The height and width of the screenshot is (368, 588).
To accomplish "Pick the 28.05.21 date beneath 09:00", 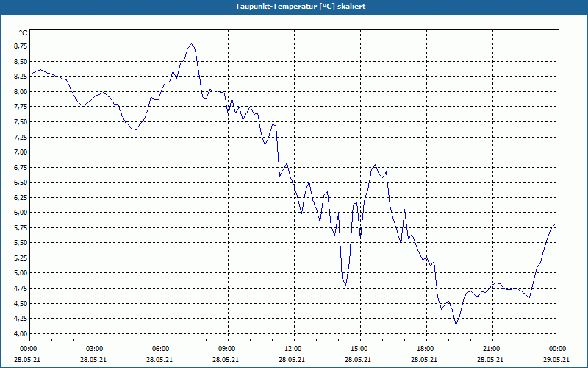I will 226,359.
